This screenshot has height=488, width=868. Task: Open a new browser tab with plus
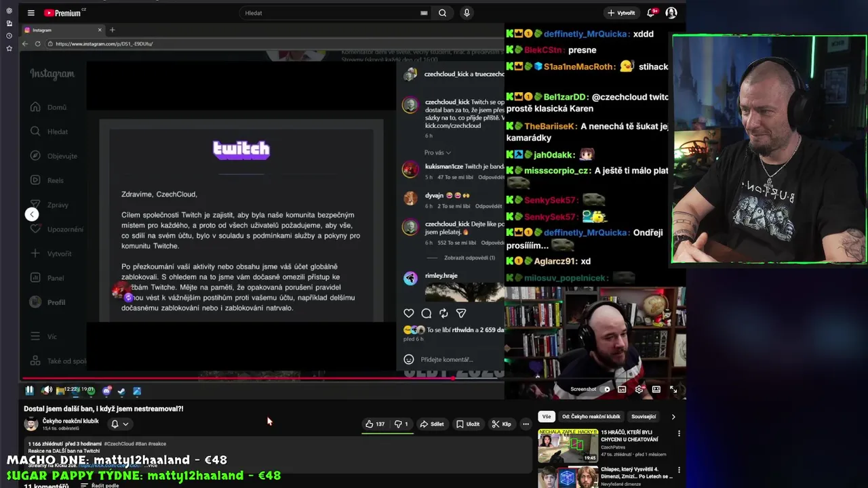(113, 30)
